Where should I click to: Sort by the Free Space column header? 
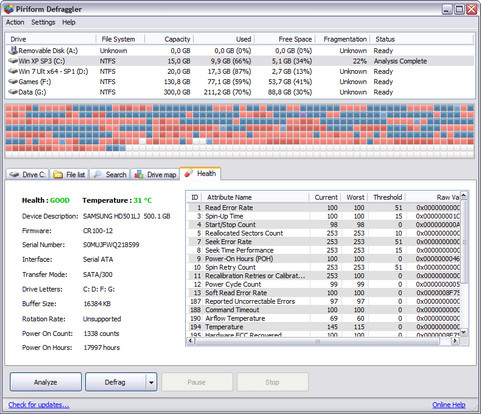click(x=285, y=39)
